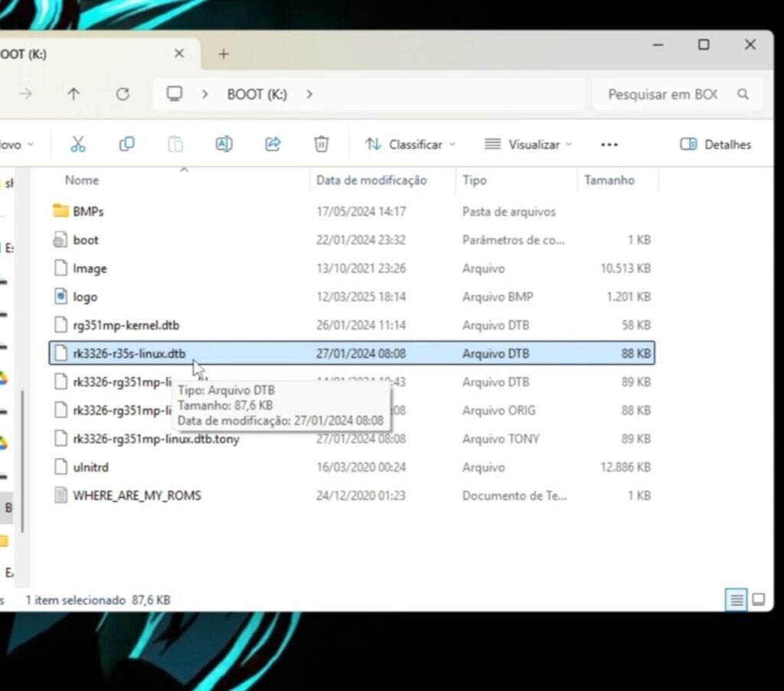The width and height of the screenshot is (784, 691).
Task: Click the BOOT (K:) breadcrumb in address bar
Action: coord(257,94)
